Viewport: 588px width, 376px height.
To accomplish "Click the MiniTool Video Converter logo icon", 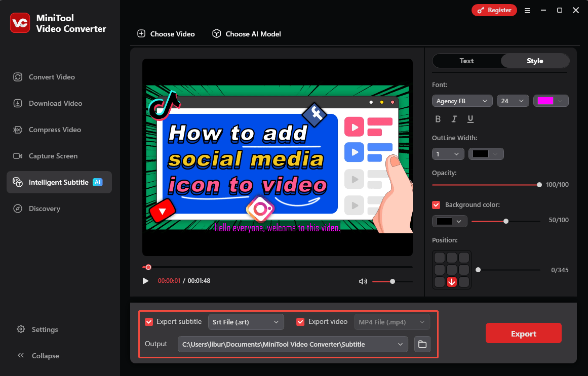I will (x=20, y=23).
